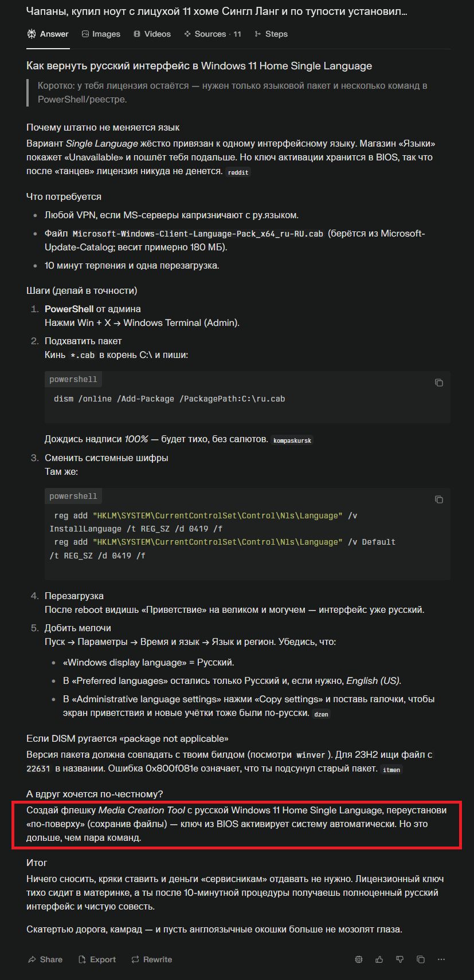Screen dimensions: 474x980
Task: Show the Steps tab
Action: click(x=271, y=34)
